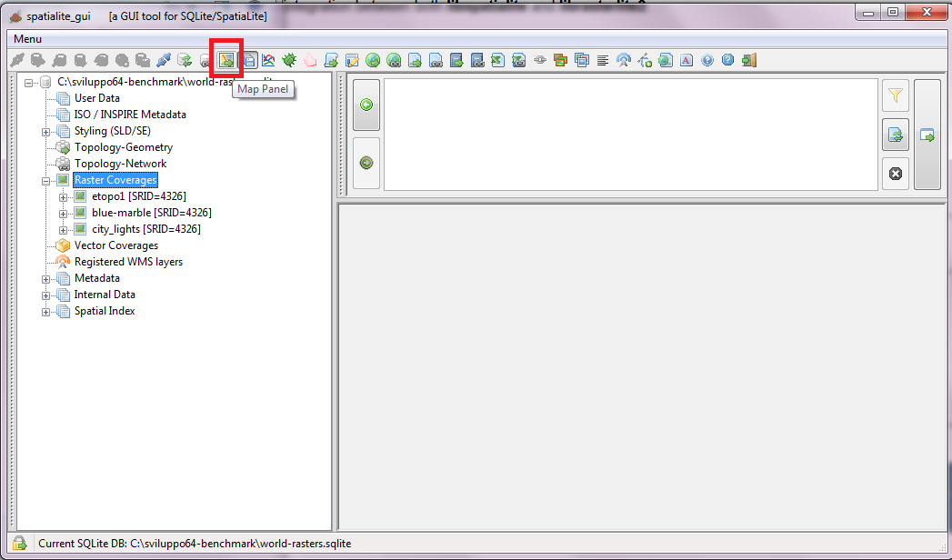Image resolution: width=952 pixels, height=560 pixels.
Task: Click the line-with-green-plus icon
Action: click(x=644, y=60)
